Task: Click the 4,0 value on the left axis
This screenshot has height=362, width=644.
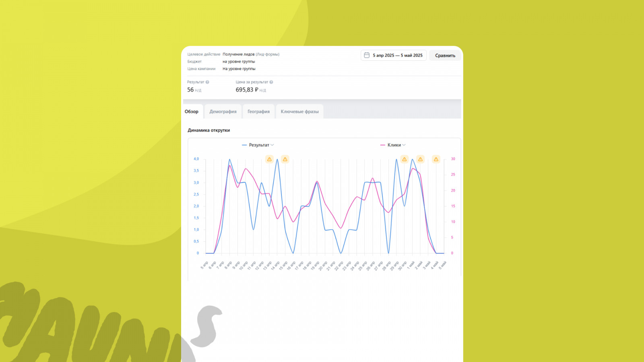Action: 196,159
